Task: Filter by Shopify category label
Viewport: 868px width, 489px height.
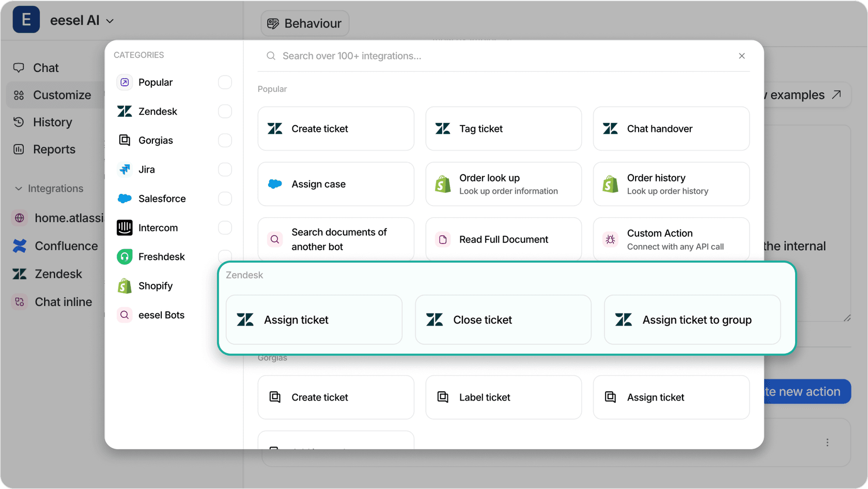Action: [x=156, y=286]
